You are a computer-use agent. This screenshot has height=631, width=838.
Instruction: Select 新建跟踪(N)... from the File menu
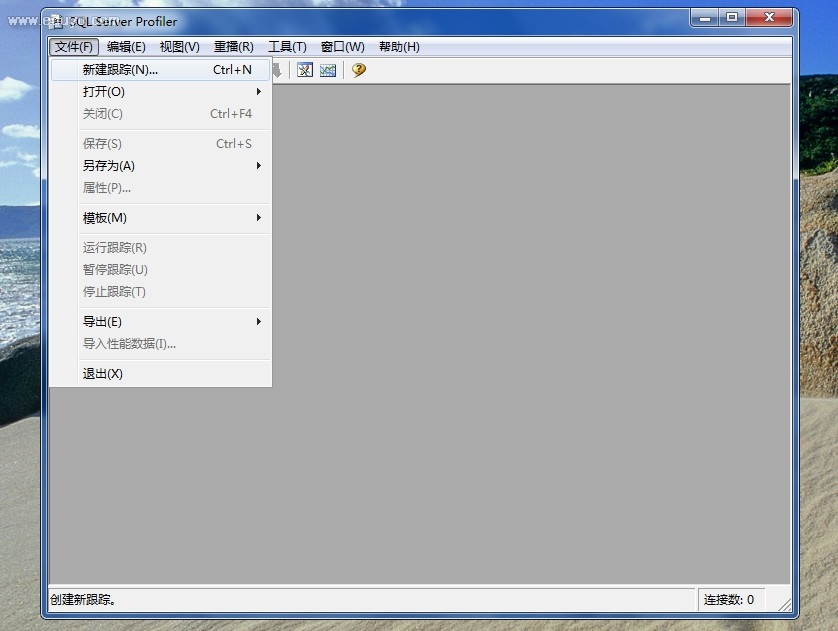coord(120,70)
